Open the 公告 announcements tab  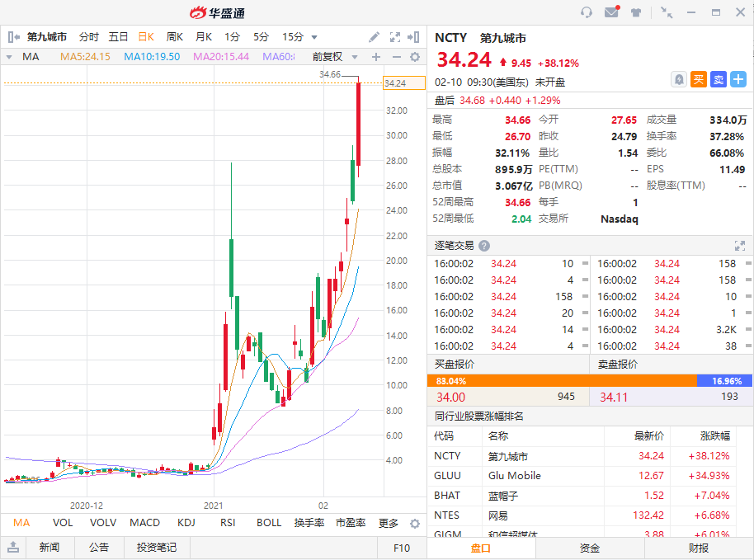pyautogui.click(x=99, y=548)
